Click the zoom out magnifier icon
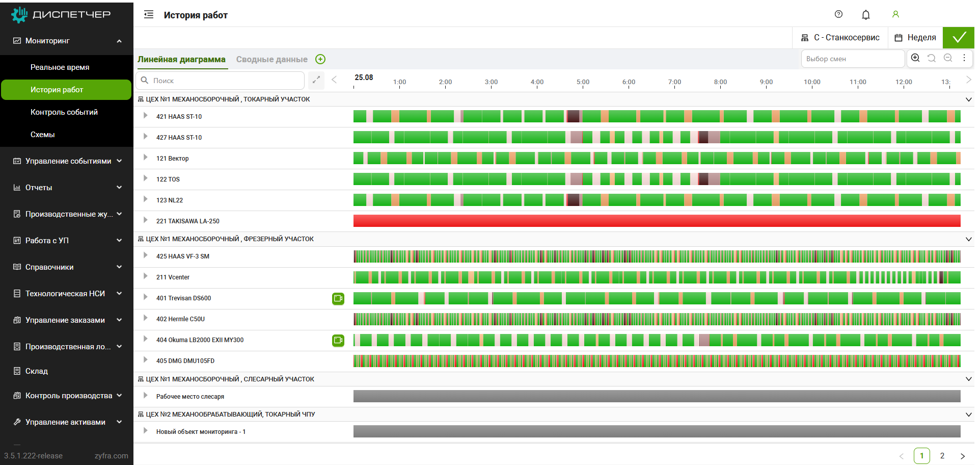Viewport: 980px width, 465px height. tap(948, 58)
